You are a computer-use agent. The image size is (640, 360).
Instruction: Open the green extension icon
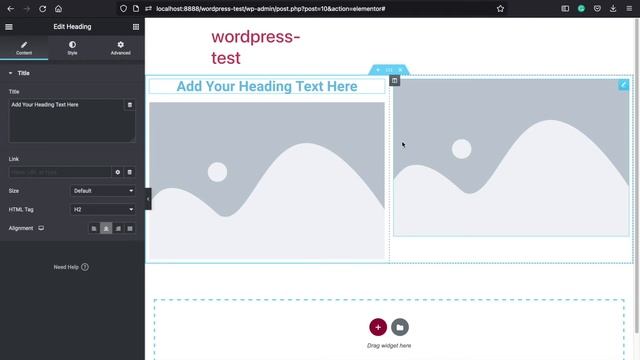[x=581, y=9]
